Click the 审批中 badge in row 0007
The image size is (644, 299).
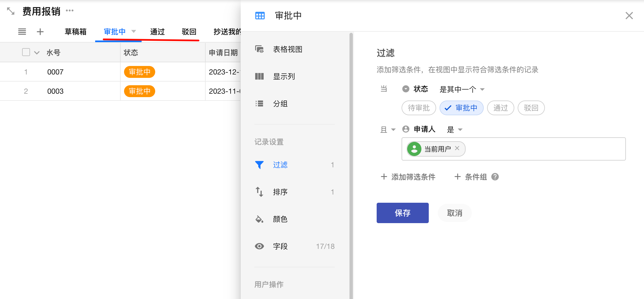pyautogui.click(x=140, y=72)
